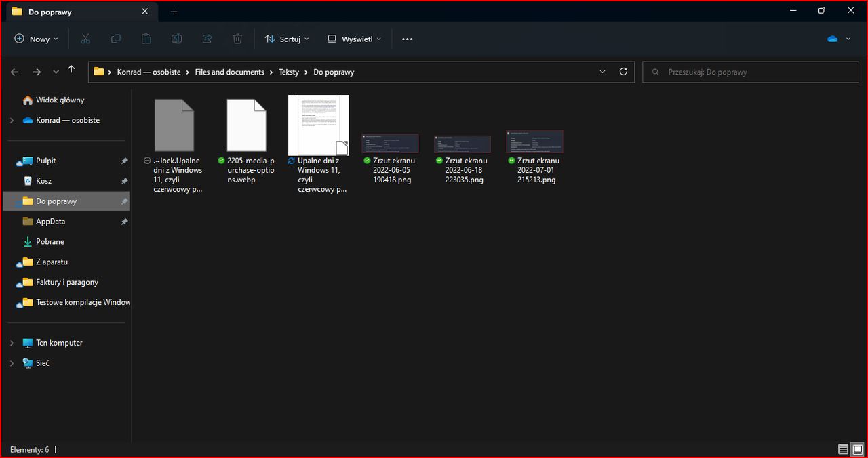Image resolution: width=868 pixels, height=458 pixels.
Task: Select Do poprawy in sidebar
Action: tap(67, 201)
